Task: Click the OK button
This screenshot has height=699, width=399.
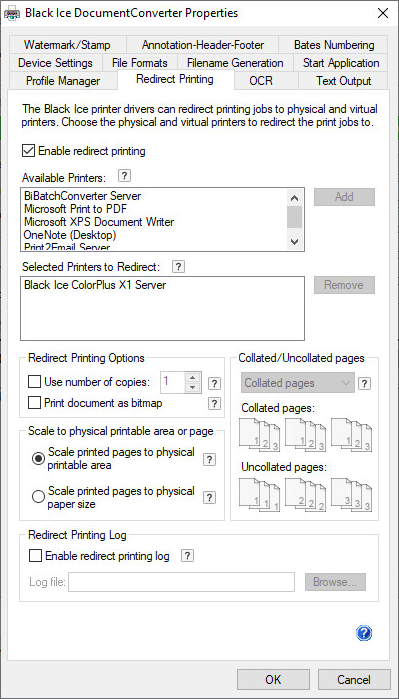Action: tap(273, 679)
